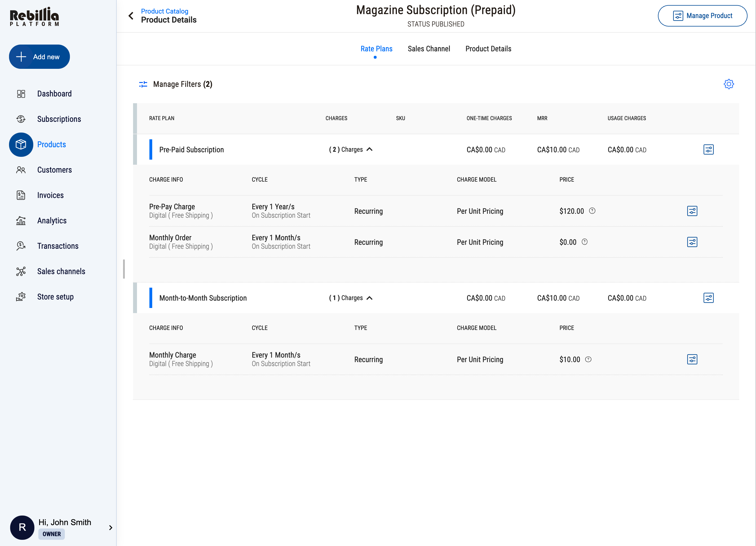Open manage options for Pre-Paid Subscription plan
Screen dimensions: 756x546
(x=708, y=149)
